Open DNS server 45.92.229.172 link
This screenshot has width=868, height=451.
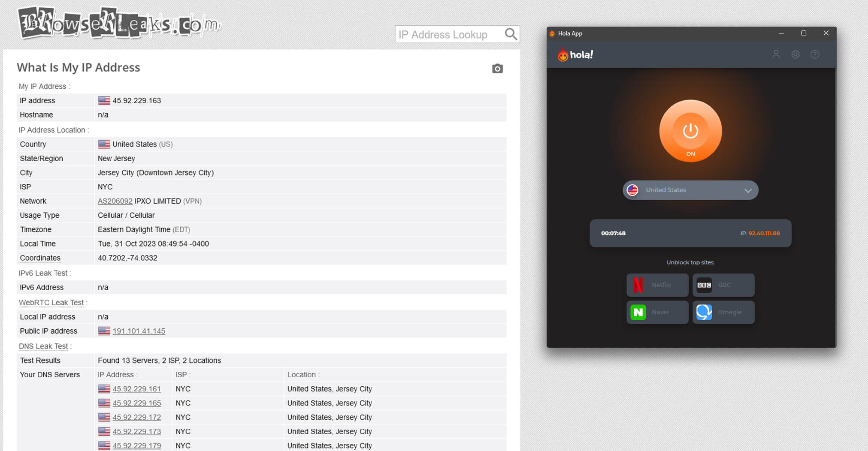136,417
